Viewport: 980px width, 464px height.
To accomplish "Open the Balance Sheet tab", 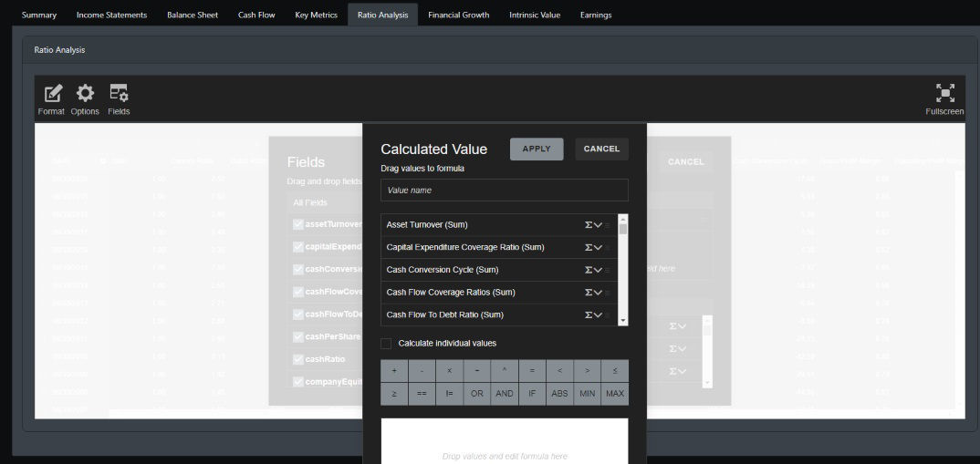I will pos(193,15).
